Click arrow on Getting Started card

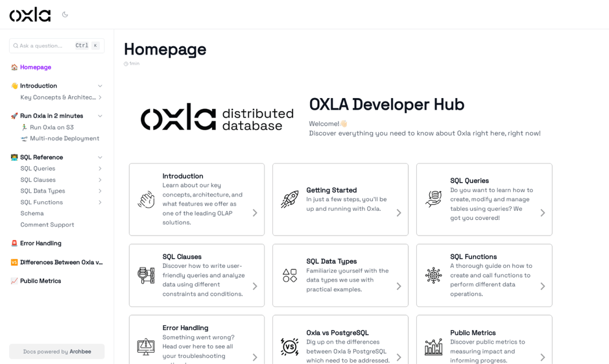click(x=399, y=212)
